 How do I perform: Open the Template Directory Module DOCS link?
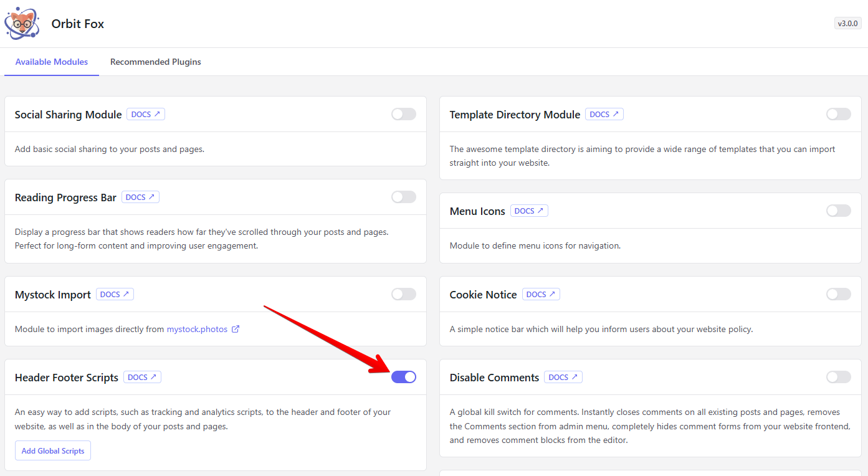(604, 115)
